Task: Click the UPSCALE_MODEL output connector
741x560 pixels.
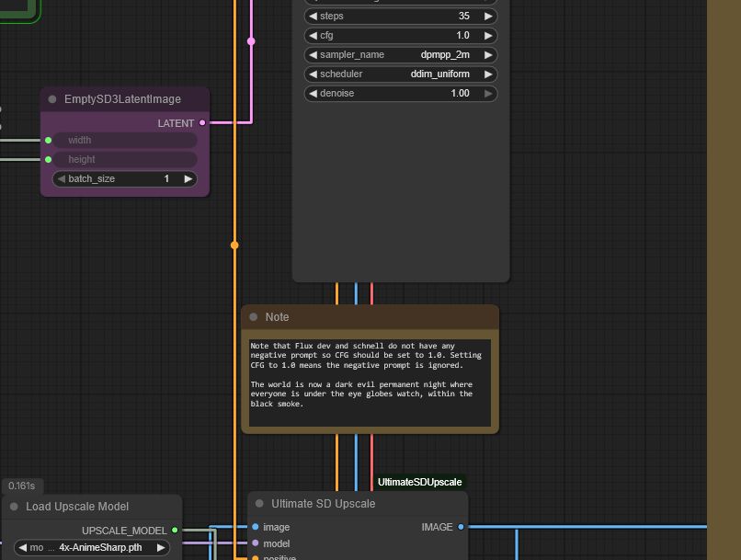Action: tap(175, 531)
